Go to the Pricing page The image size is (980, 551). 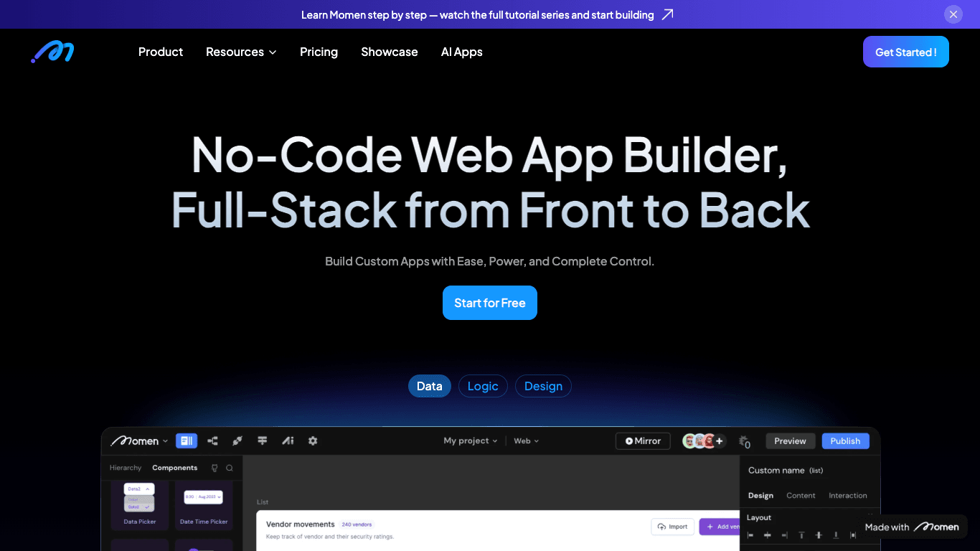point(319,52)
